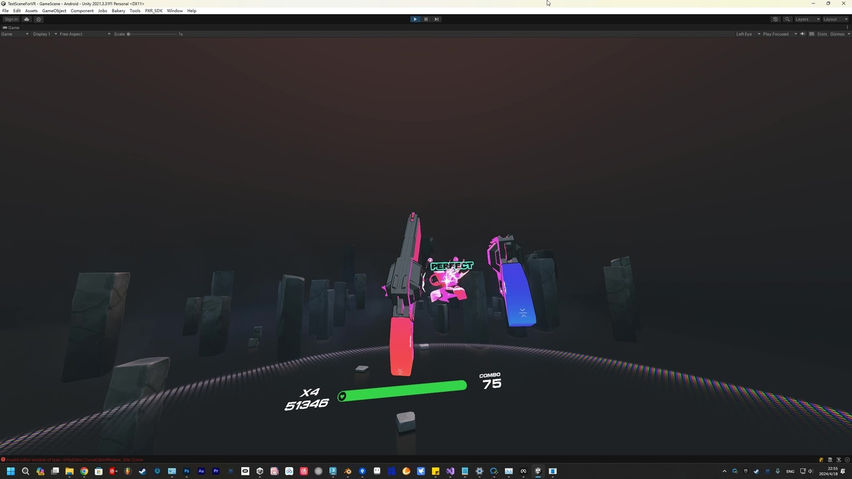This screenshot has height=479, width=852.
Task: Launch Google Chrome from taskbar
Action: coord(84,471)
